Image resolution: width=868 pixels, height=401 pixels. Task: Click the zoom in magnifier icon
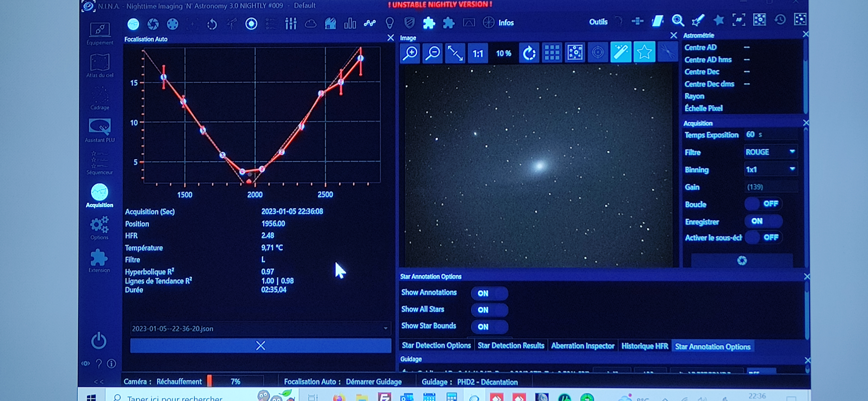(410, 53)
